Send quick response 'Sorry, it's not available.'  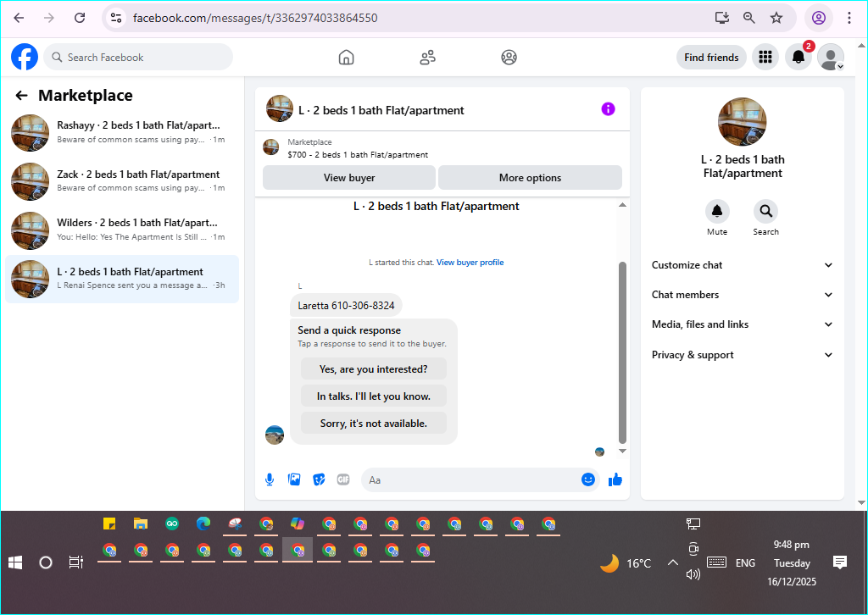374,423
